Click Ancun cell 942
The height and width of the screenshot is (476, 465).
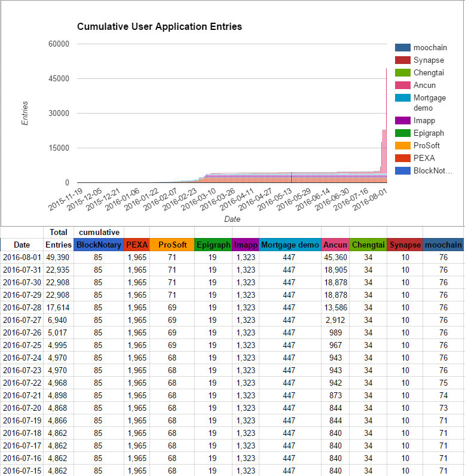click(x=335, y=383)
